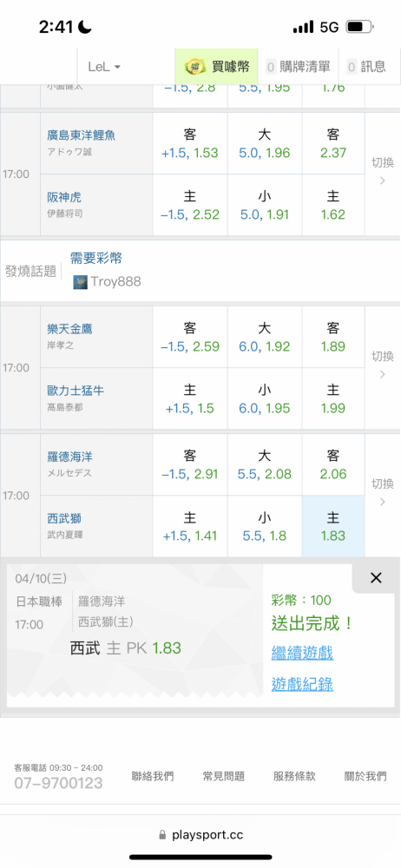Image resolution: width=401 pixels, height=868 pixels.
Task: Open the LeL account dropdown
Action: click(x=104, y=67)
